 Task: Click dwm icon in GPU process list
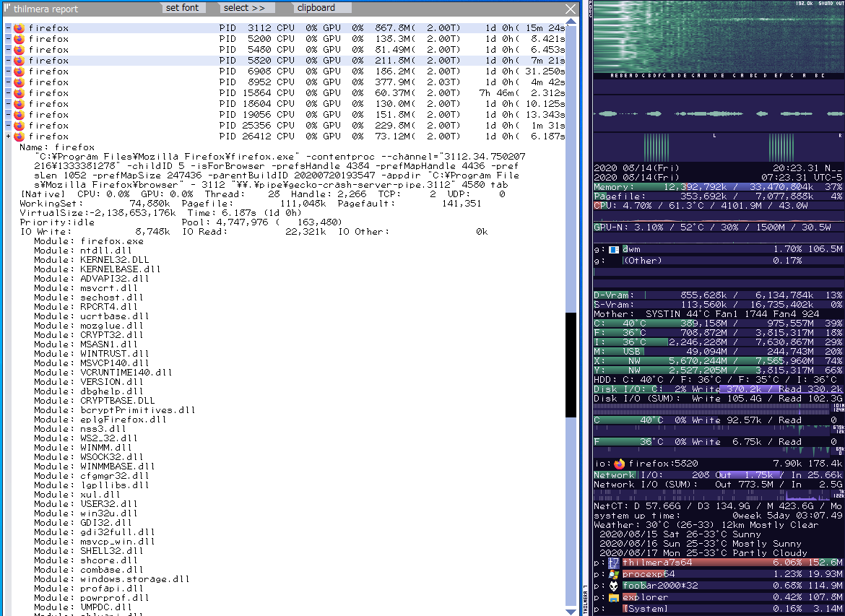pos(614,250)
